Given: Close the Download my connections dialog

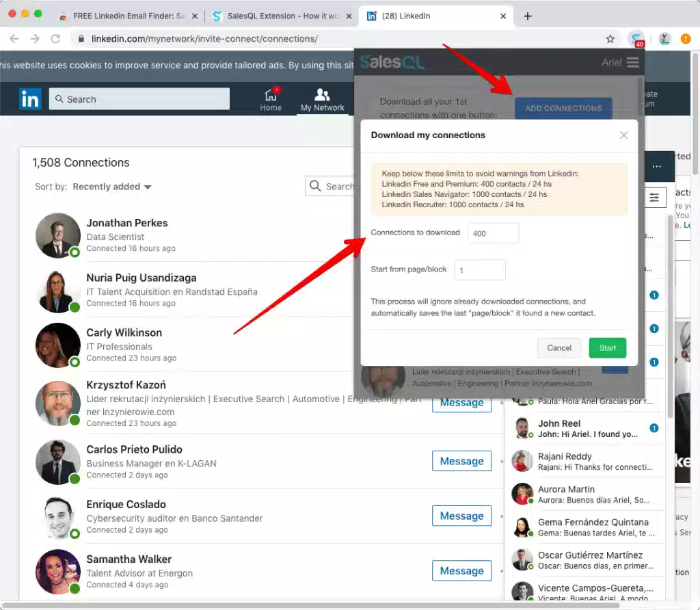Looking at the screenshot, I should [x=623, y=135].
